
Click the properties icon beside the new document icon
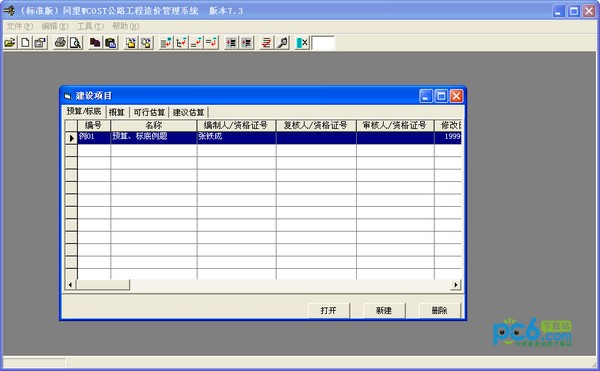click(40, 42)
